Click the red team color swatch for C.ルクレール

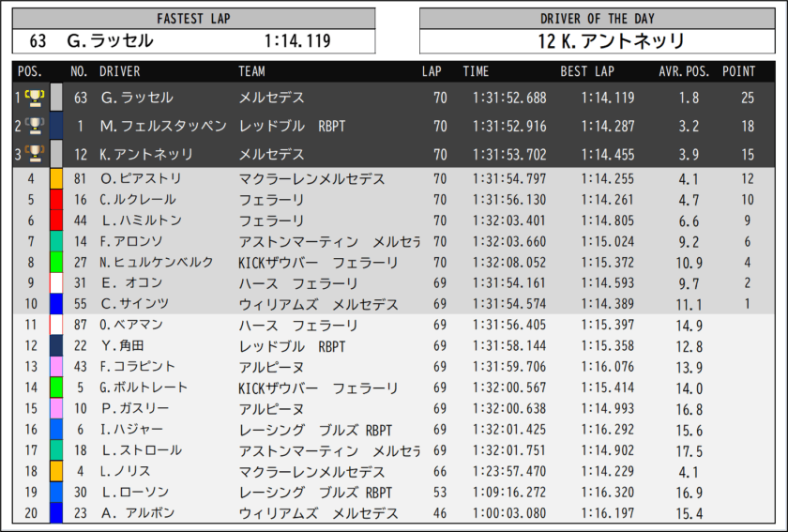click(56, 200)
